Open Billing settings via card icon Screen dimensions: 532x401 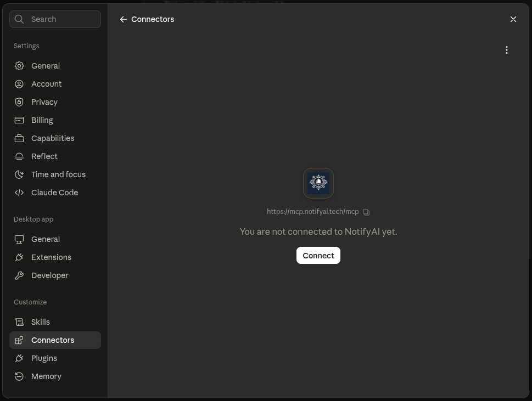19,120
